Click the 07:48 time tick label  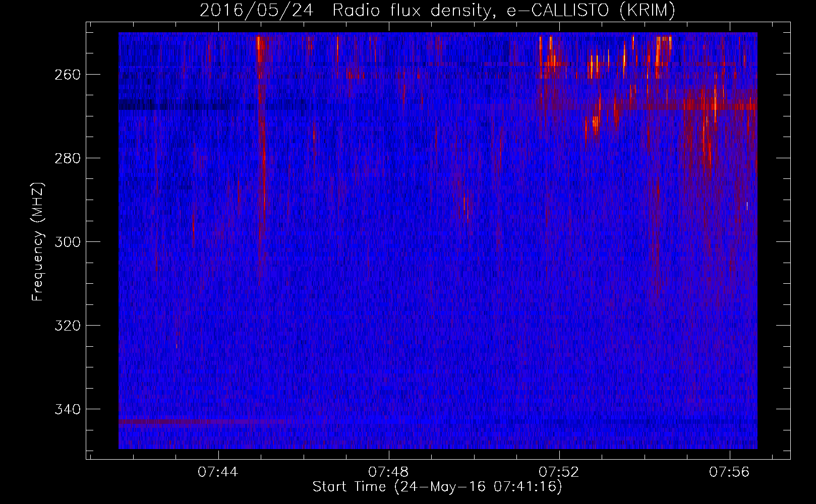tap(388, 472)
